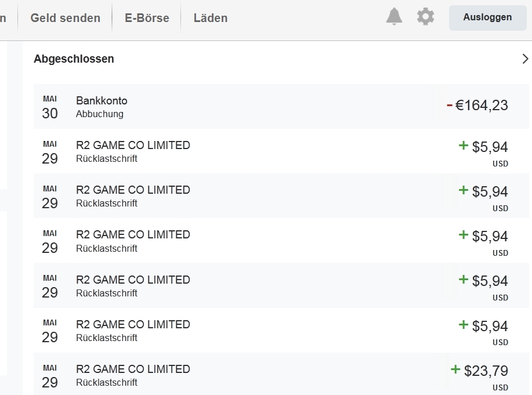Click the €164,23 withdrawal amount

tap(482, 106)
